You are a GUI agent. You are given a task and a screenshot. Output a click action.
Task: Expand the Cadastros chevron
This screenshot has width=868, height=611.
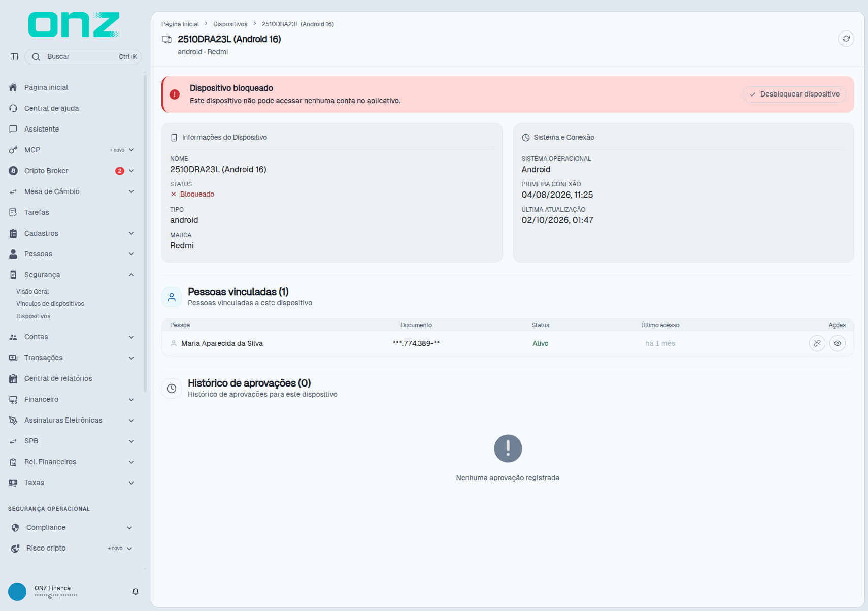pyautogui.click(x=131, y=233)
